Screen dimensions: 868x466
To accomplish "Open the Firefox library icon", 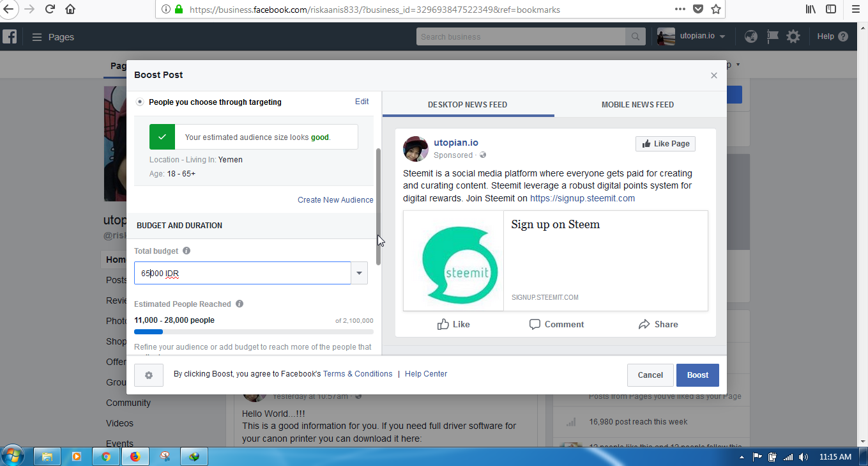I will [811, 9].
